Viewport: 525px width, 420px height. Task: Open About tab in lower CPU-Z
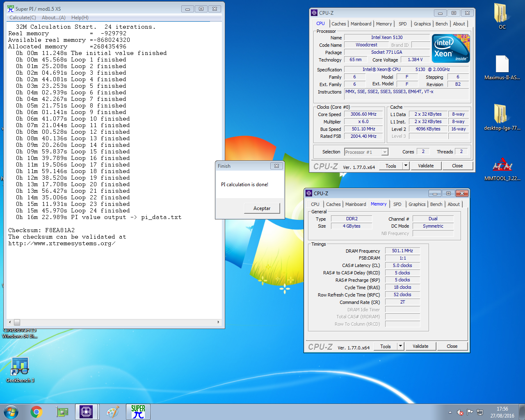(454, 204)
